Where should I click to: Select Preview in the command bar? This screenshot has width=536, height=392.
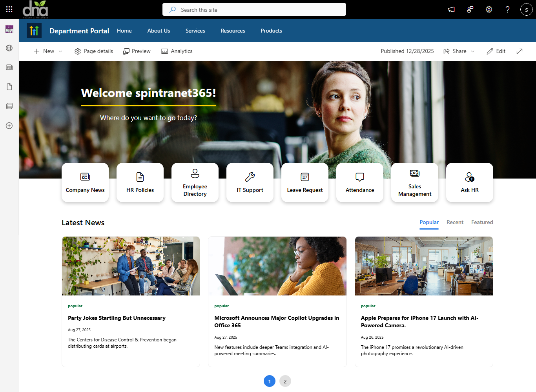(x=137, y=51)
